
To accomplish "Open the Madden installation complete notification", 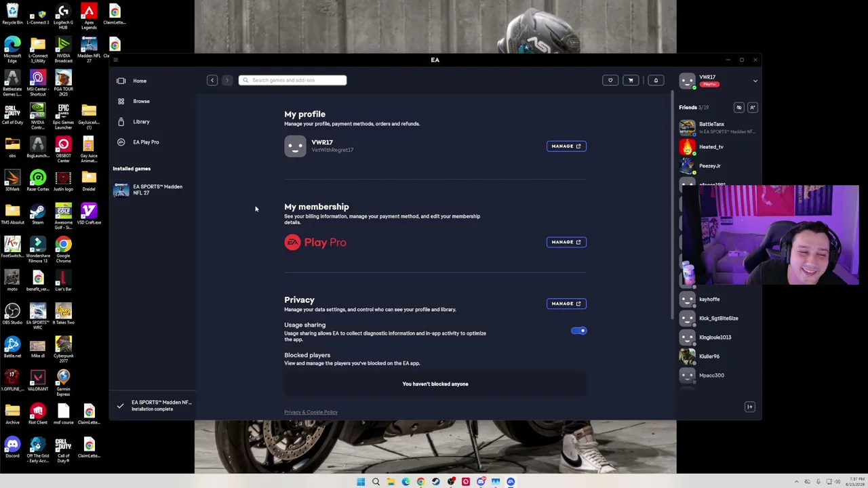I will (154, 405).
